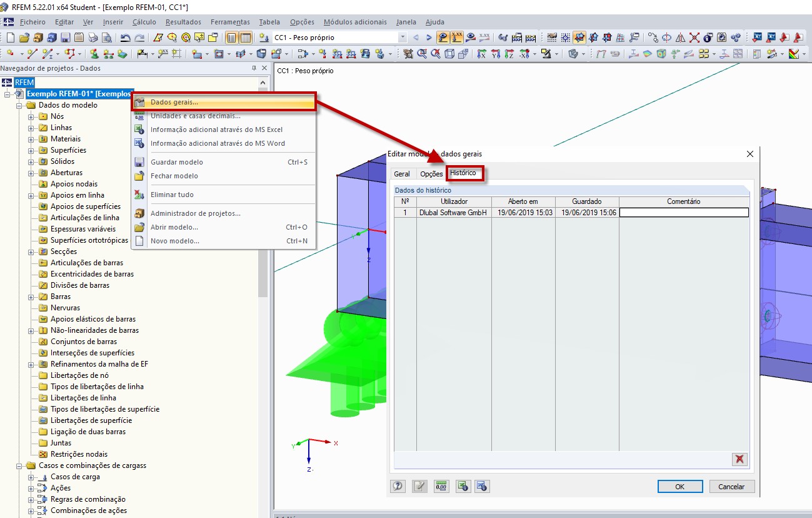The width and height of the screenshot is (812, 518).
Task: Choose Novo modelo... from the context menu
Action: click(x=224, y=241)
